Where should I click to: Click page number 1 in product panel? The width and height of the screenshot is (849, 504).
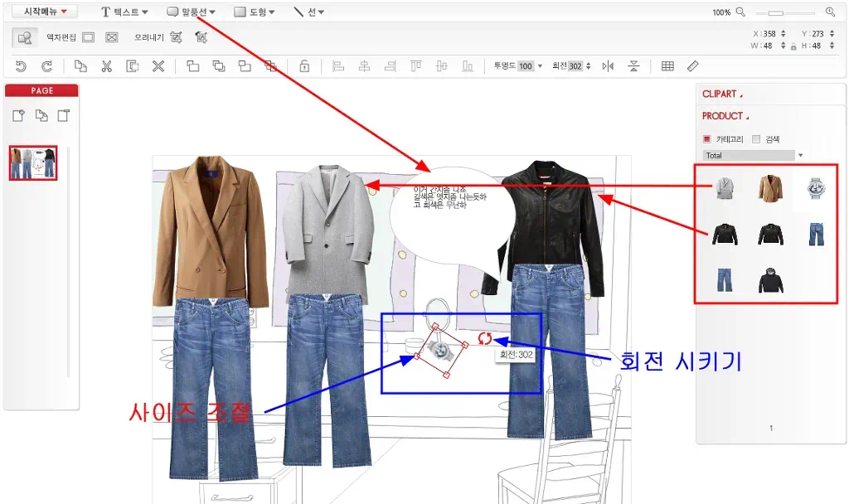click(771, 429)
